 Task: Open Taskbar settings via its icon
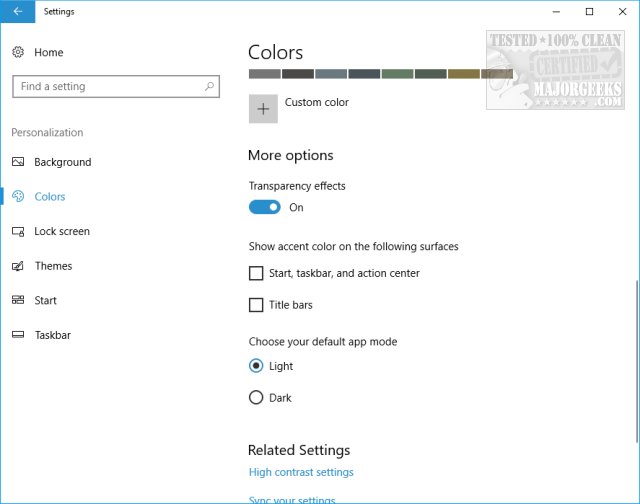pos(18,335)
